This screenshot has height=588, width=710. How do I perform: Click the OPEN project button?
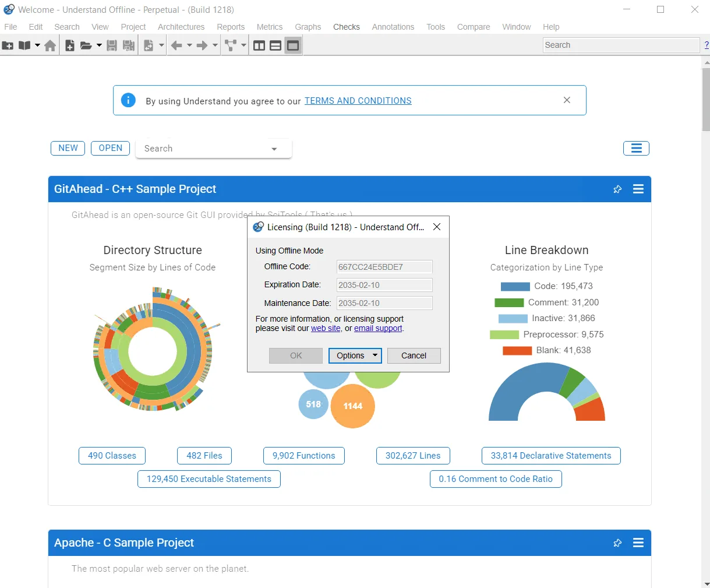(111, 148)
